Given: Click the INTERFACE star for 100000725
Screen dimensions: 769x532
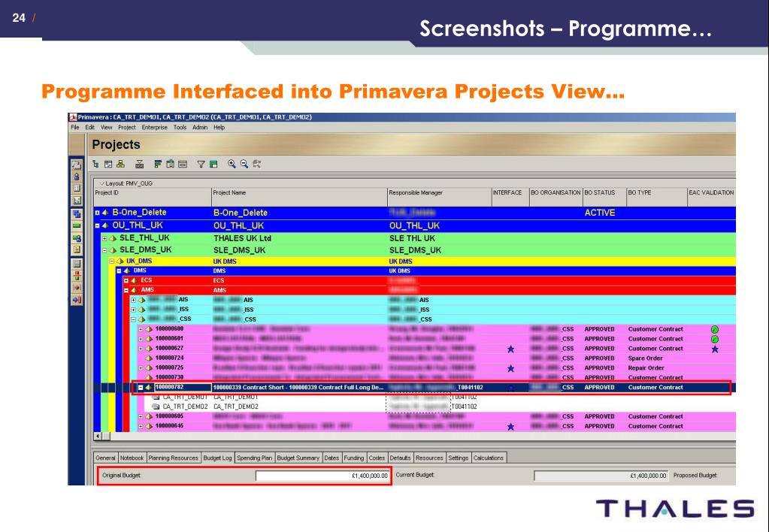Looking at the screenshot, I should coord(510,368).
